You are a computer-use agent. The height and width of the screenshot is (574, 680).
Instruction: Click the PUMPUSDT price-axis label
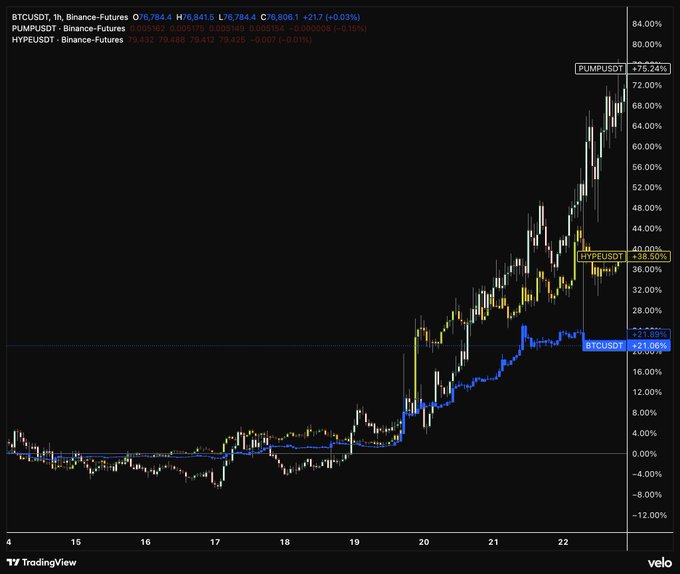(601, 68)
